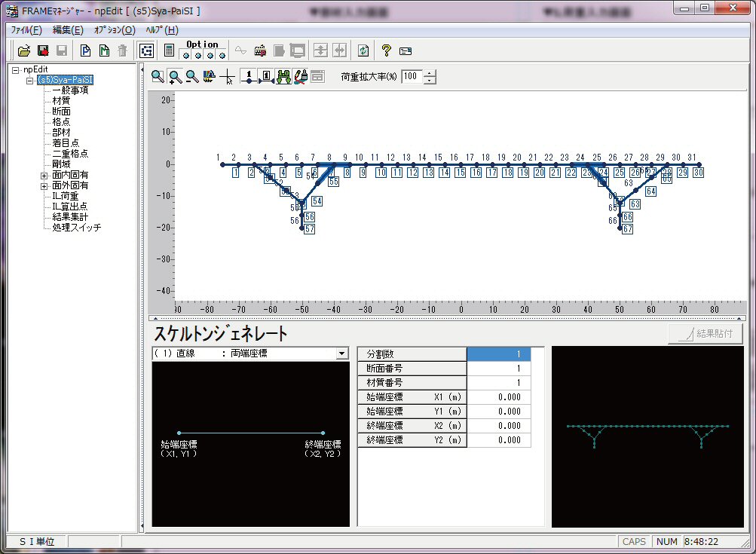Increase 荷重拡大率 with the up spinner arrow

click(430, 73)
